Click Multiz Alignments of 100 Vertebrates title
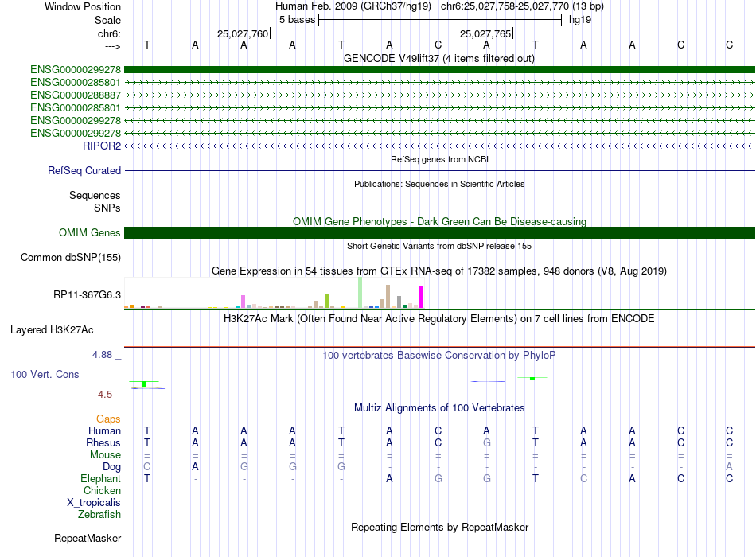The width and height of the screenshot is (756, 557). (x=439, y=408)
